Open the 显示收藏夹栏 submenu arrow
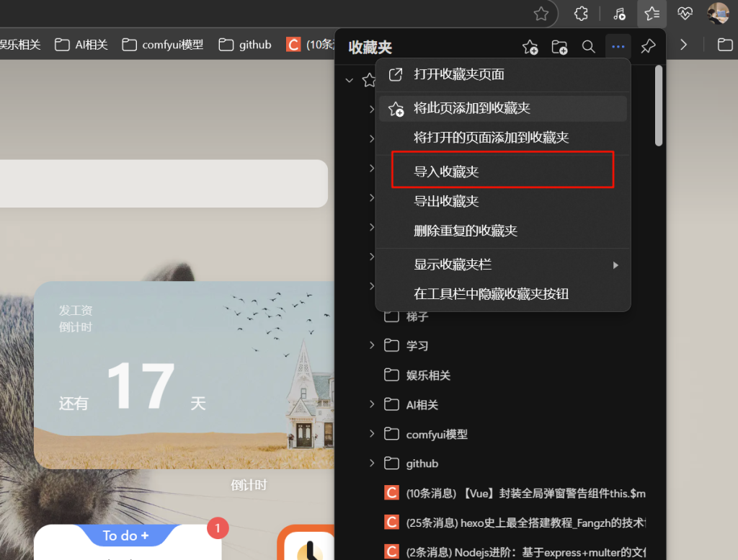738x560 pixels. [615, 265]
